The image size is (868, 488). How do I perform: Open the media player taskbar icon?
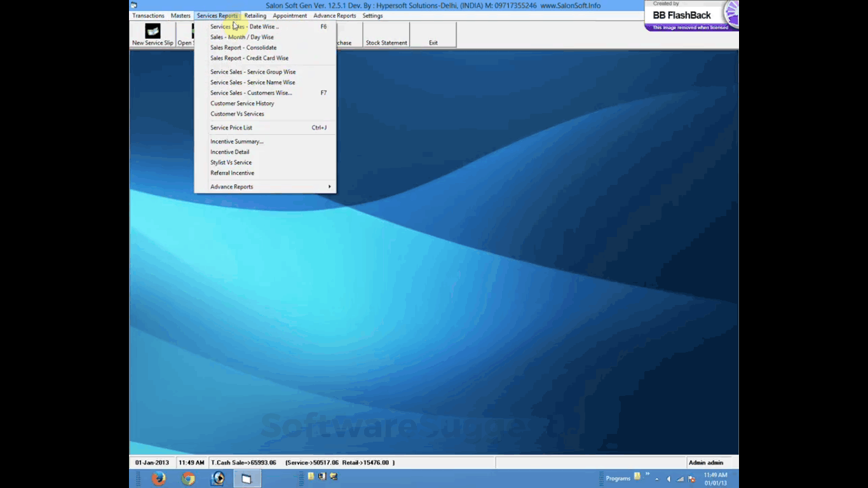click(x=218, y=478)
